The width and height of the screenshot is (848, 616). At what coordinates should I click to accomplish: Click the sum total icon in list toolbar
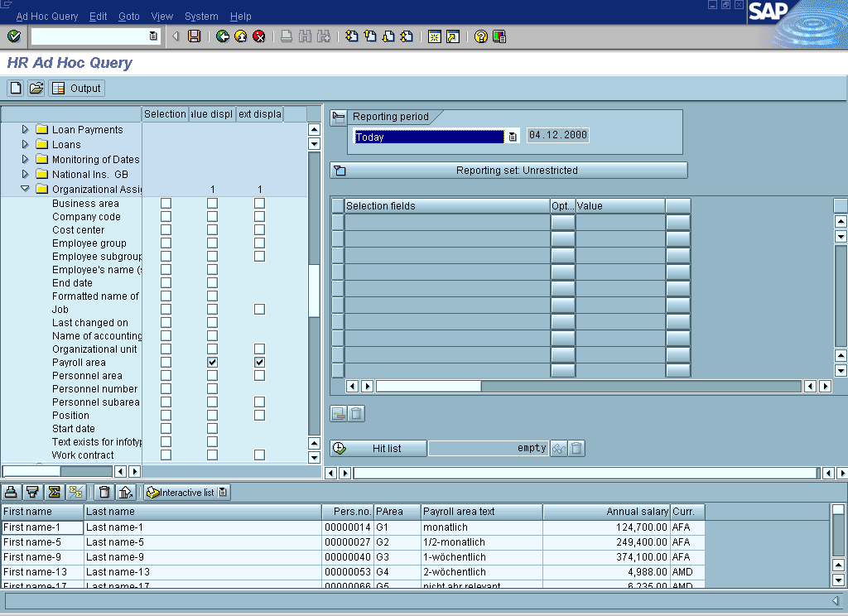click(x=54, y=492)
